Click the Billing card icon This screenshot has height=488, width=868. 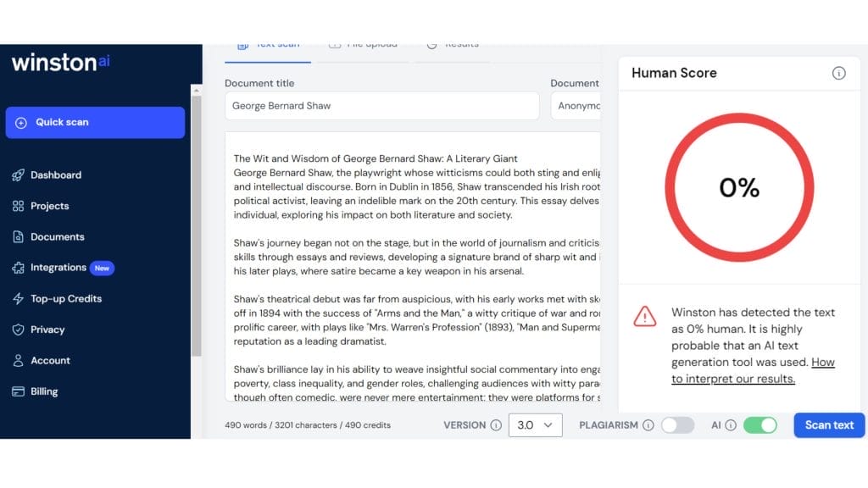coord(19,391)
